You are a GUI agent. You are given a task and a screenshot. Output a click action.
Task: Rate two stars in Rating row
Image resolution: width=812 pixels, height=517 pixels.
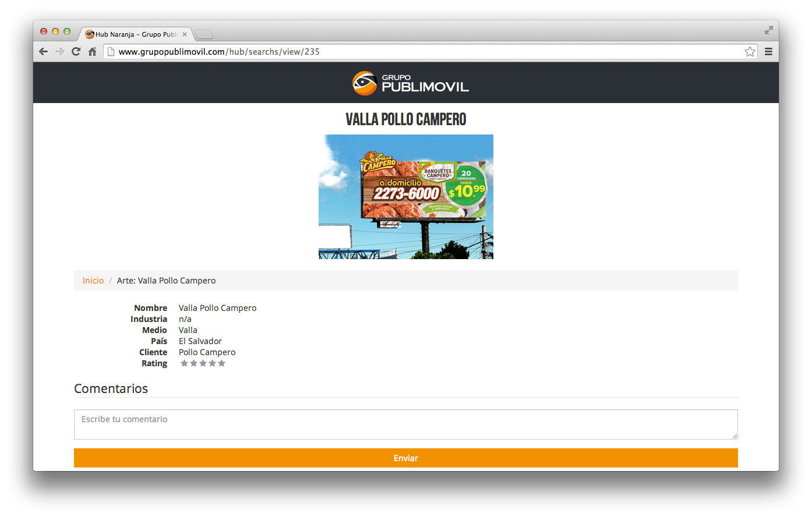click(x=193, y=363)
